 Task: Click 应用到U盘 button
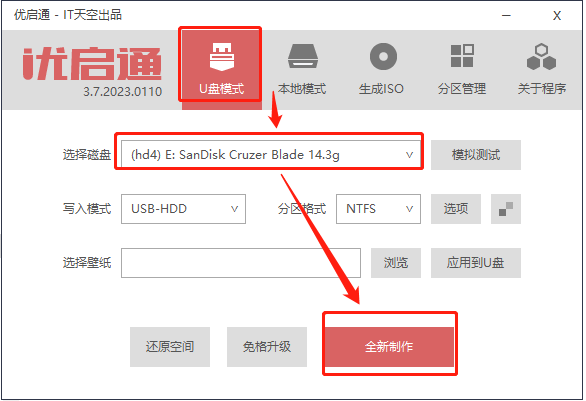pos(476,263)
